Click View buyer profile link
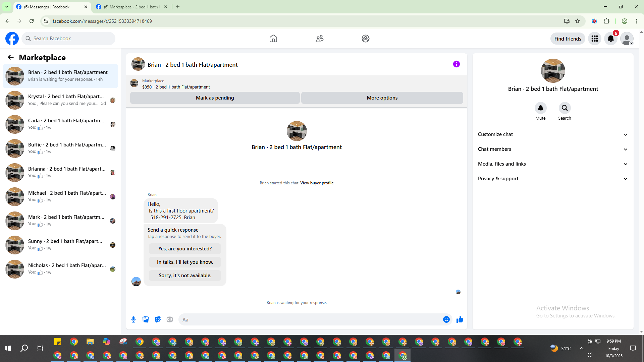 pos(317,183)
